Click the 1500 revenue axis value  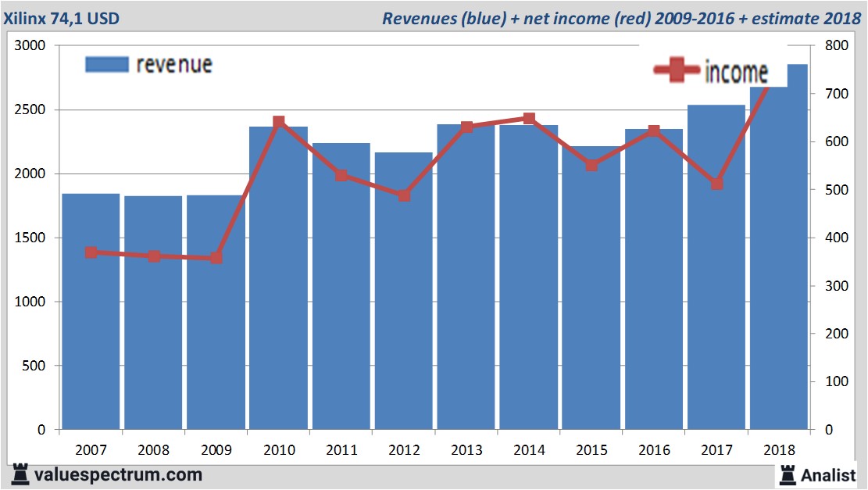click(30, 238)
